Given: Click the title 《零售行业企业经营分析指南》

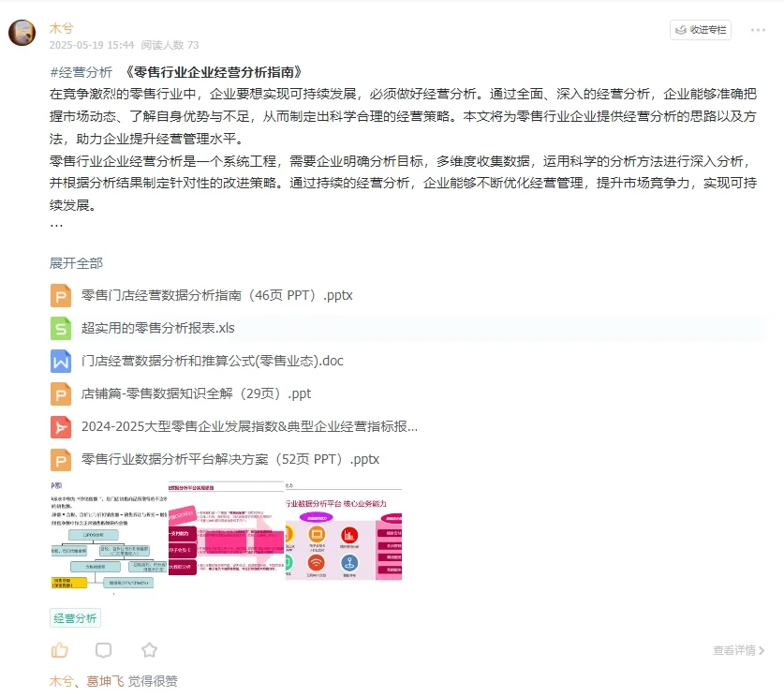Looking at the screenshot, I should click(214, 72).
